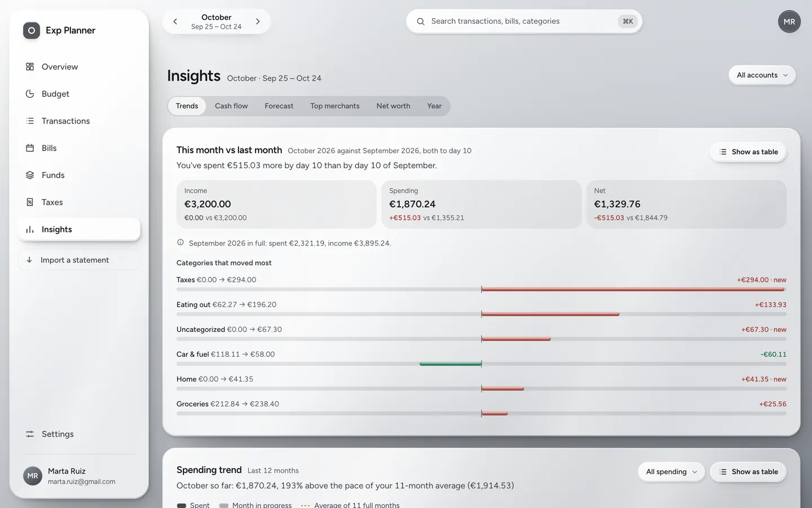Open the All accounts dropdown
Viewport: 812px width, 508px height.
pyautogui.click(x=762, y=75)
